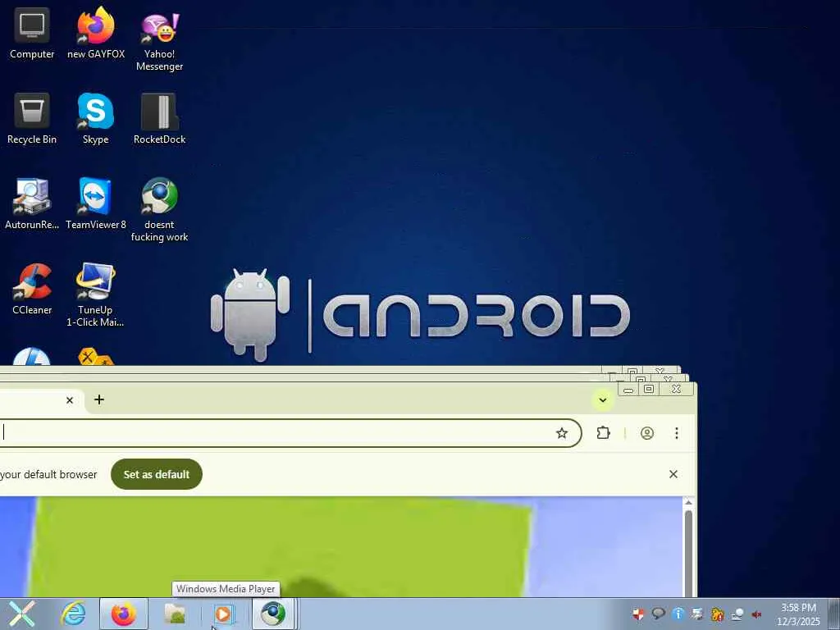Open the Recycle Bin icon
Image resolution: width=840 pixels, height=630 pixels.
point(32,119)
